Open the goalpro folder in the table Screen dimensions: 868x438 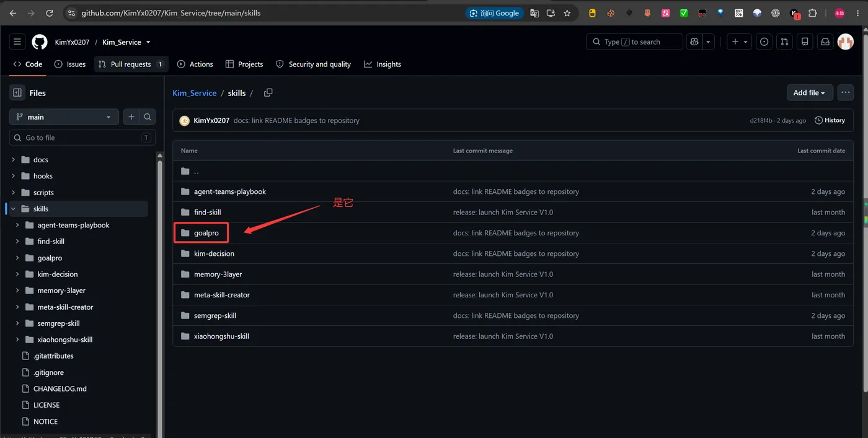(206, 233)
